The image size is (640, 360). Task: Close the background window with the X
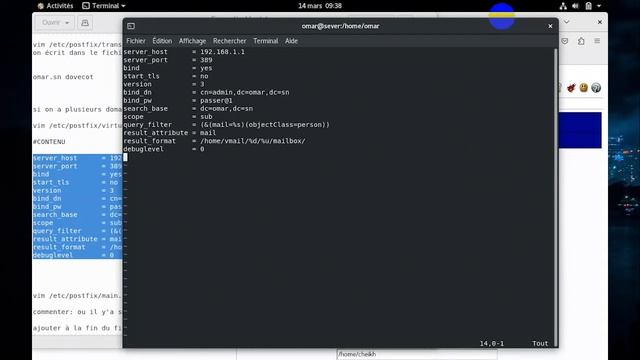pos(600,22)
